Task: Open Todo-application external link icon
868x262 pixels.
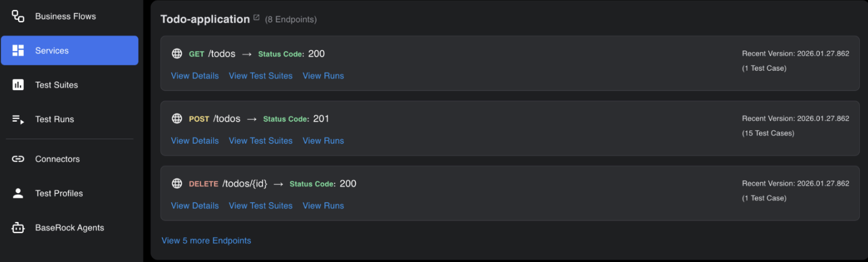Action: point(256,18)
